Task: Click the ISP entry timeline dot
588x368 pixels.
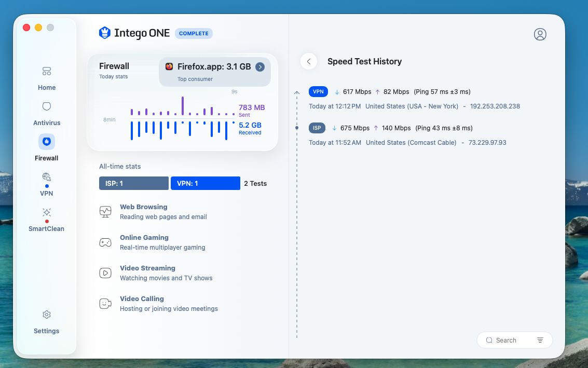Action: click(297, 128)
